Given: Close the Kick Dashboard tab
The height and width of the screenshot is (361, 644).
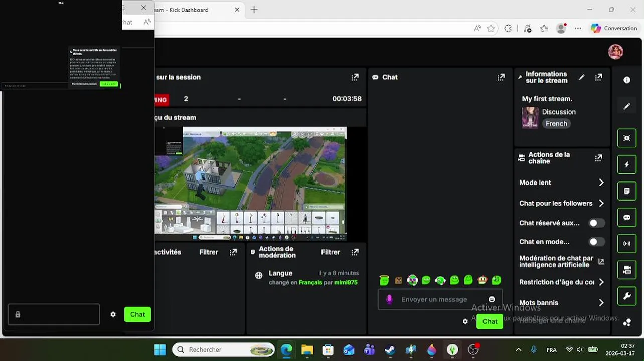Looking at the screenshot, I should coord(237,10).
